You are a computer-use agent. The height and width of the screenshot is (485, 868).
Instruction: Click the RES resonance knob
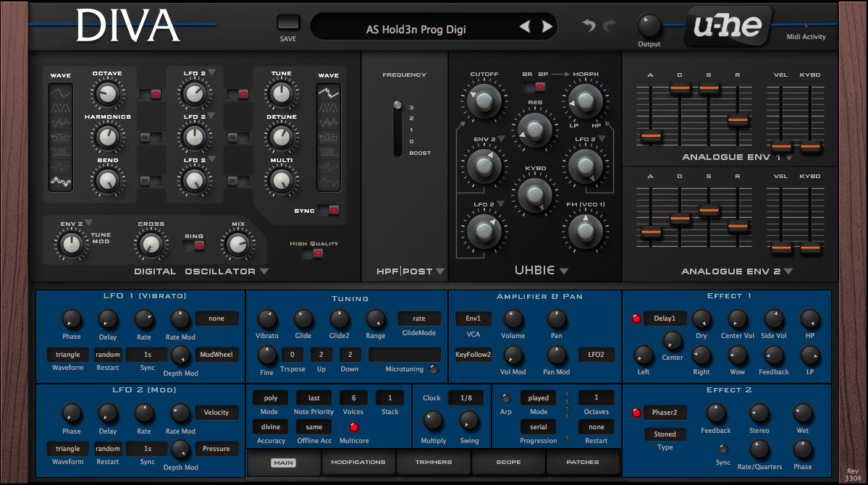point(535,130)
